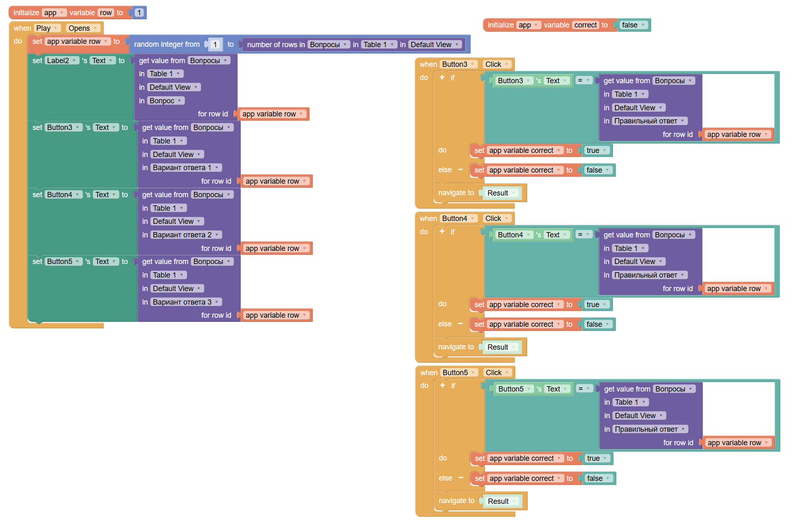Click the navigate to block in Button4 handler
Viewport: 812px width, 526px height.
455,347
